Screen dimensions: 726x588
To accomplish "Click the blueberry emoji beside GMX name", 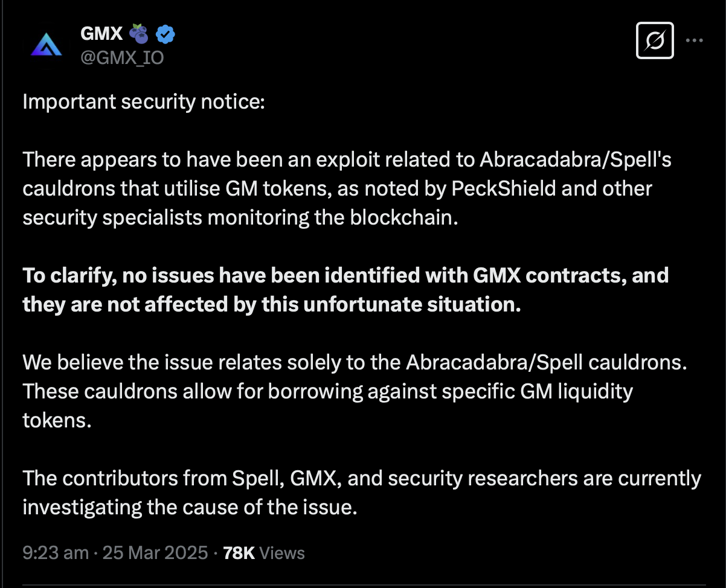I will click(x=140, y=34).
